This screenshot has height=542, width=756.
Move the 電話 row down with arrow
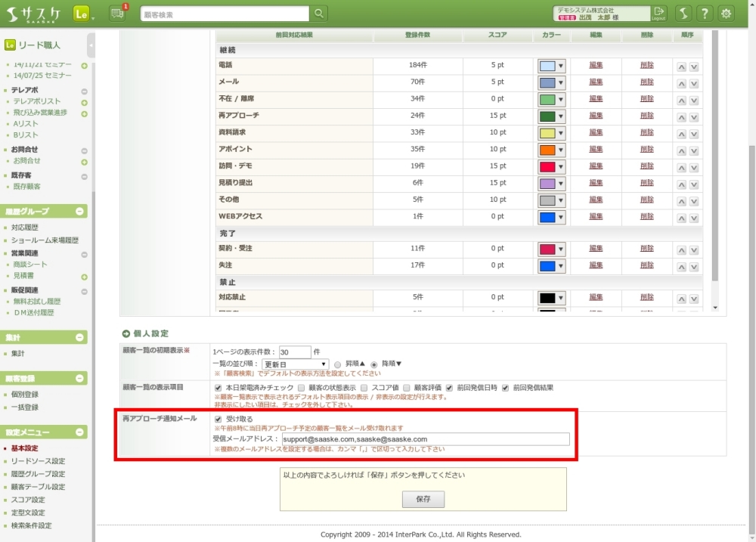click(x=694, y=66)
